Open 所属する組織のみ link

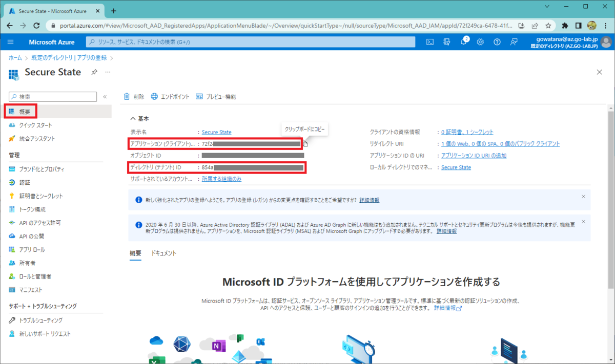221,179
